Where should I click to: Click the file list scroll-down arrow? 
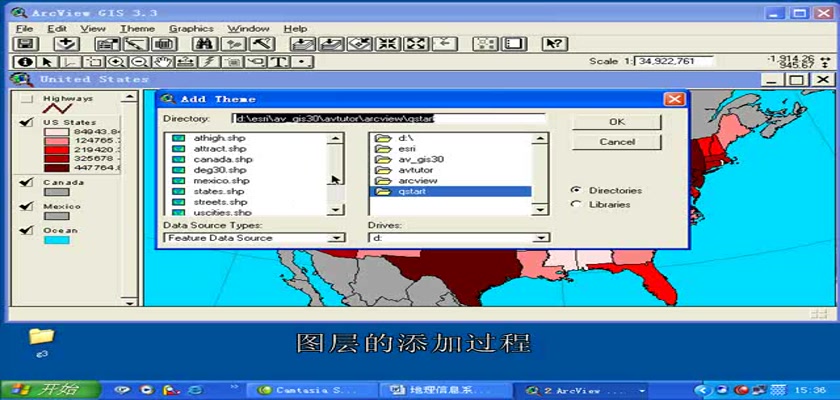336,210
